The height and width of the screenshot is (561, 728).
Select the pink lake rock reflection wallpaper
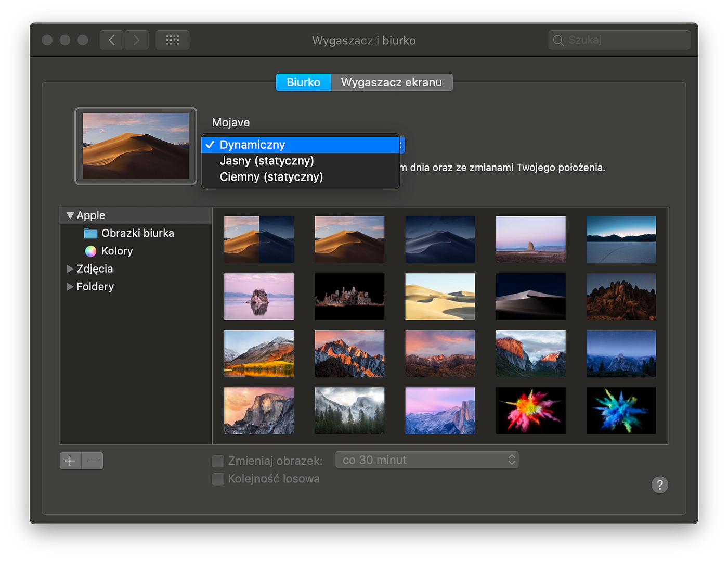point(259,297)
